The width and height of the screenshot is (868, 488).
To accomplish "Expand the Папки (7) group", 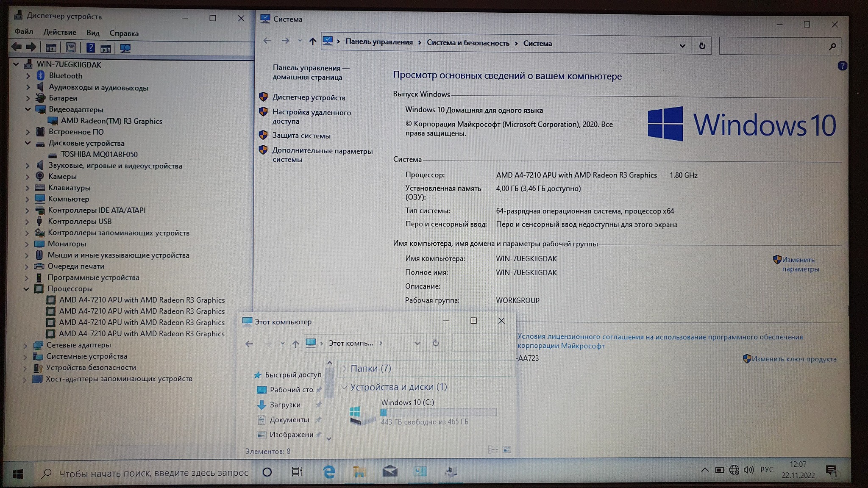I will point(345,369).
